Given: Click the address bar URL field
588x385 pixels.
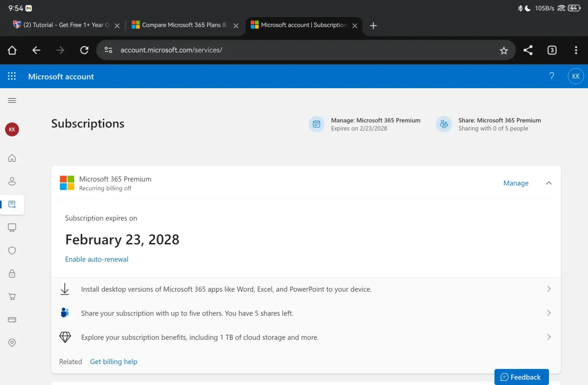Looking at the screenshot, I should [305, 50].
